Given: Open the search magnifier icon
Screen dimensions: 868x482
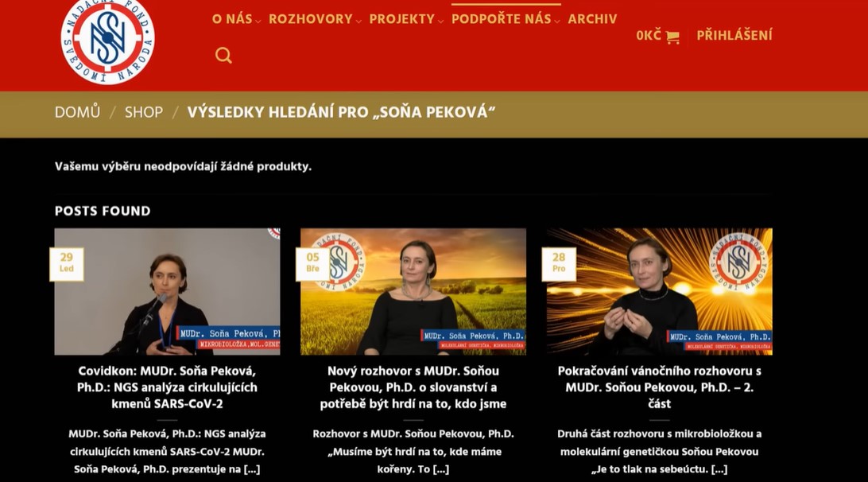Looking at the screenshot, I should [223, 56].
